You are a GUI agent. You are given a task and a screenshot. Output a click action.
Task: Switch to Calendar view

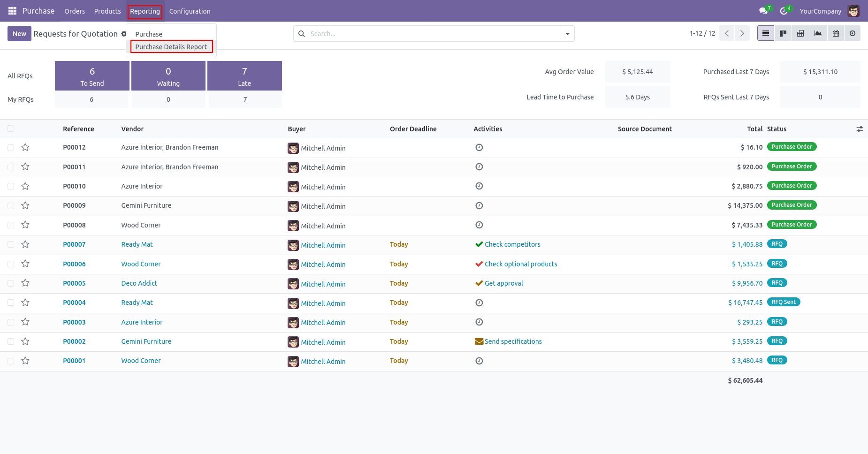click(836, 33)
